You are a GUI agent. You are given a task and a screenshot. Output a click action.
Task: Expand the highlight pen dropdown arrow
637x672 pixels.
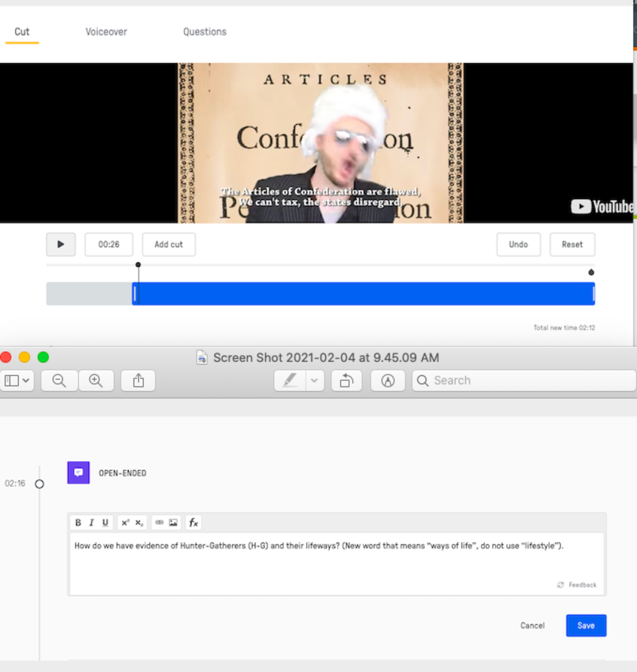pos(315,381)
